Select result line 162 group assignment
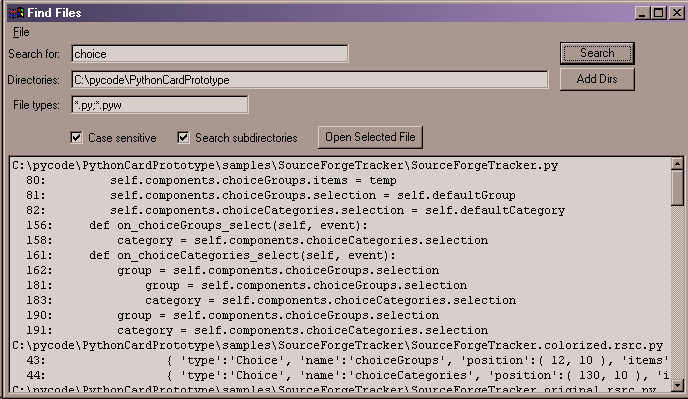Image resolution: width=688 pixels, height=399 pixels. [x=232, y=270]
